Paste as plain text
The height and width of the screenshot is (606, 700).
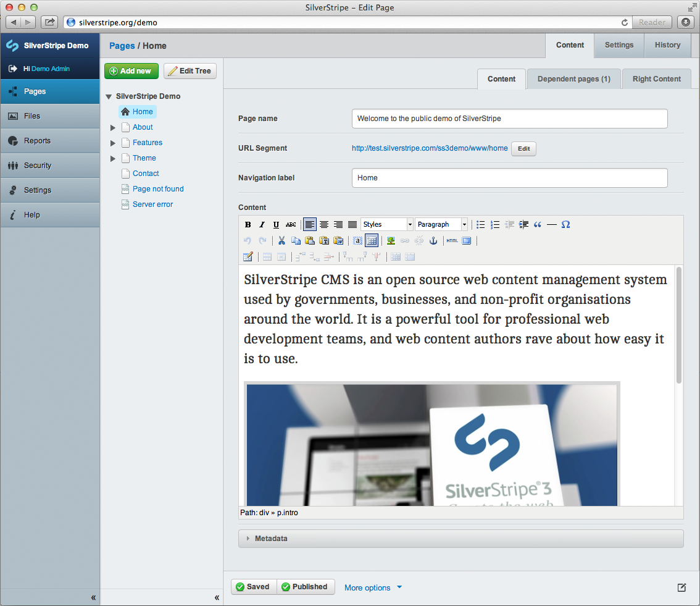point(324,241)
